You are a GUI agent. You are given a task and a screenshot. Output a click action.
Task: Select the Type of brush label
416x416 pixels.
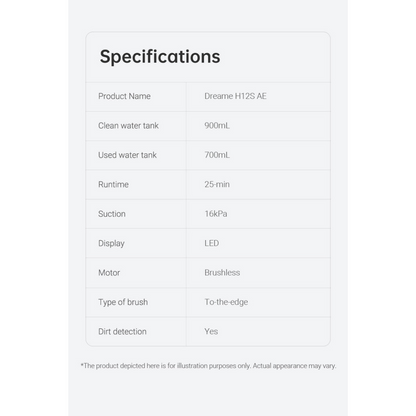tap(123, 302)
